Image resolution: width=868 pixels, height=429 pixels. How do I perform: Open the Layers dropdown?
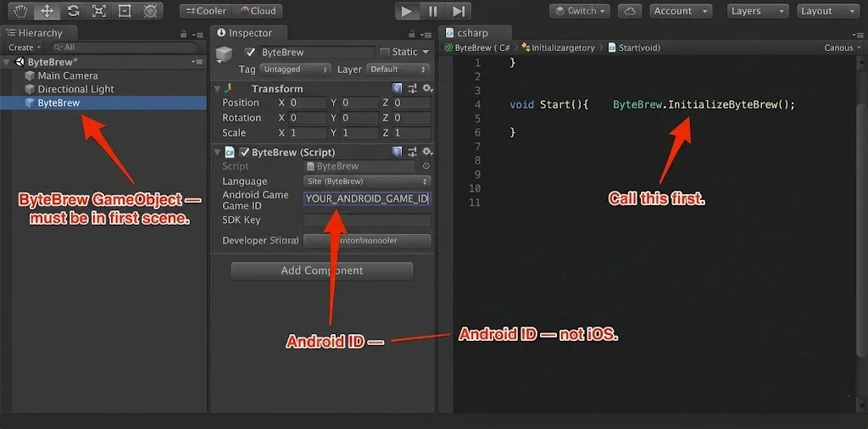pyautogui.click(x=757, y=11)
